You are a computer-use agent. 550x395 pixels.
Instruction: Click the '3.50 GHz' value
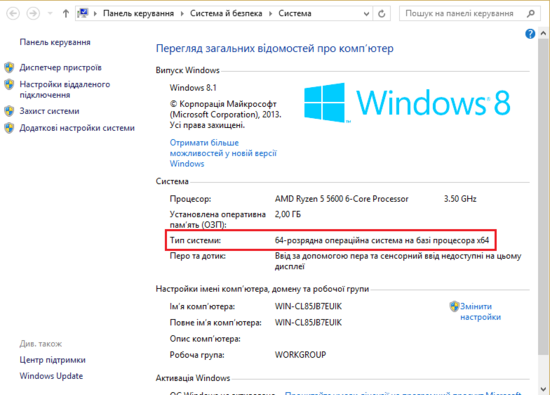[x=460, y=199]
